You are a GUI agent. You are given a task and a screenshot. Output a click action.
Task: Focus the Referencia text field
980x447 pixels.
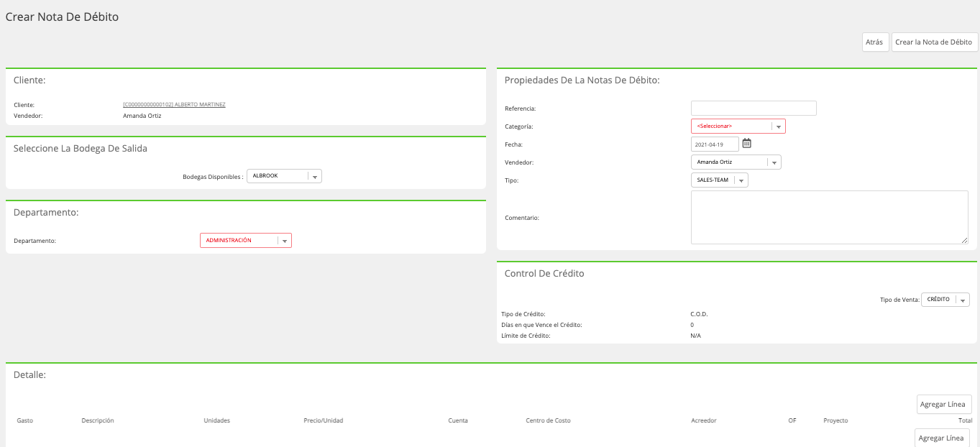754,108
